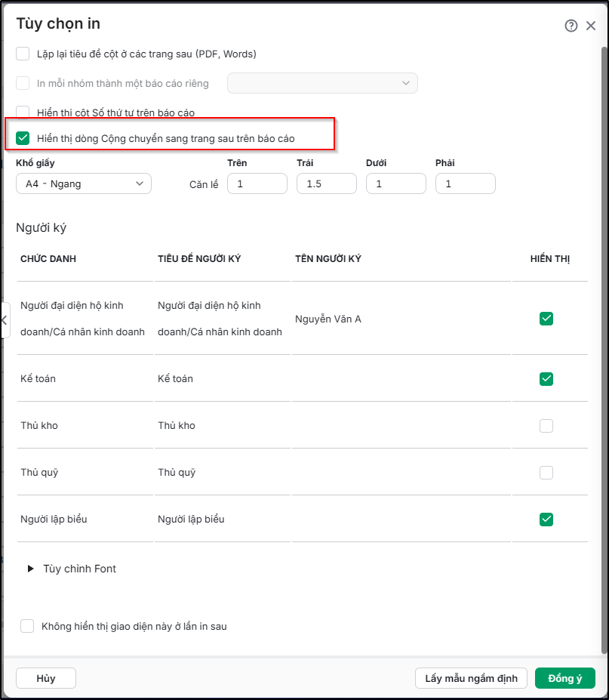Enable Lặp lại tiêu đề cột checkbox

pos(23,54)
